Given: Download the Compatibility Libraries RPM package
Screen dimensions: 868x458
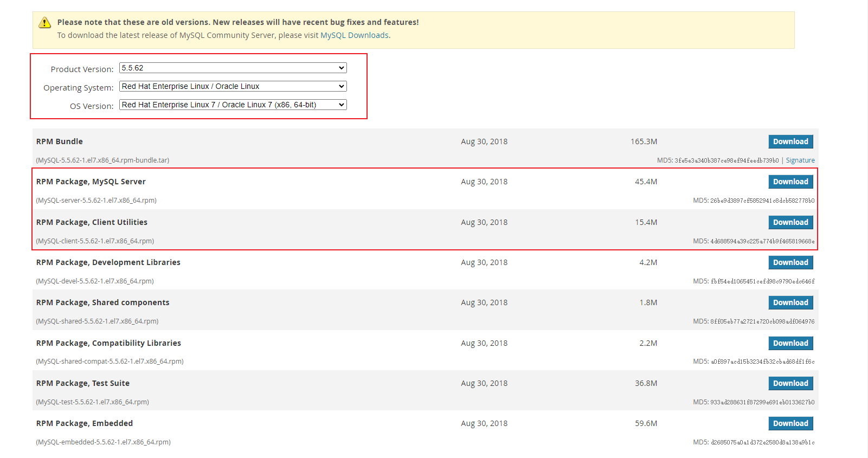Looking at the screenshot, I should [790, 343].
